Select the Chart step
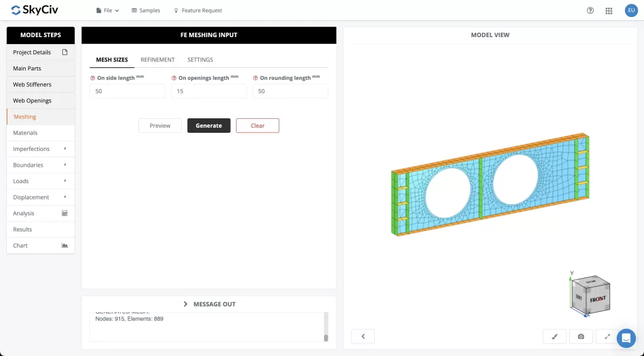Image resolution: width=644 pixels, height=356 pixels. coord(41,245)
